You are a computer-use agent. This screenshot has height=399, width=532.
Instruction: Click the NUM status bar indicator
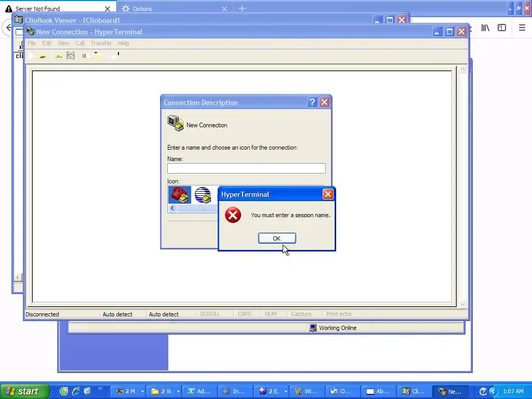tap(271, 314)
